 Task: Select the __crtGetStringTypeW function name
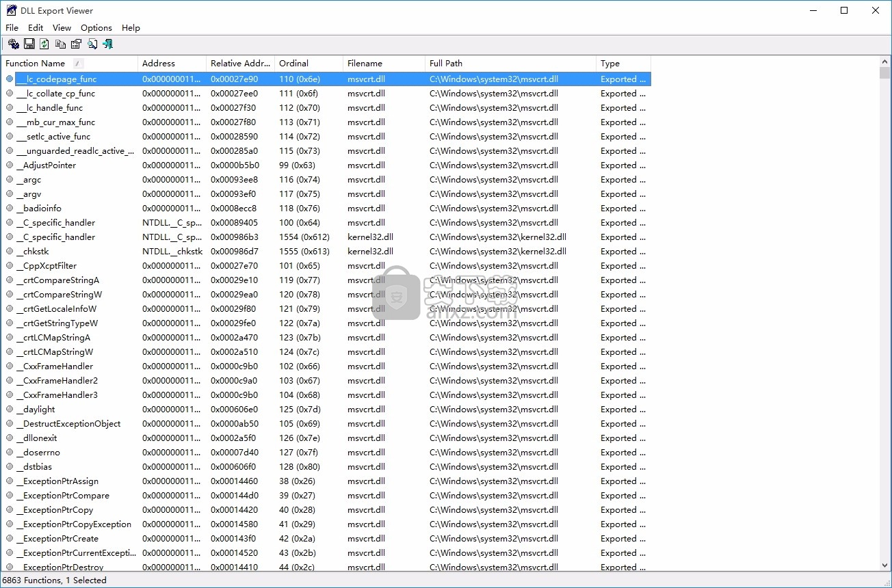(57, 323)
